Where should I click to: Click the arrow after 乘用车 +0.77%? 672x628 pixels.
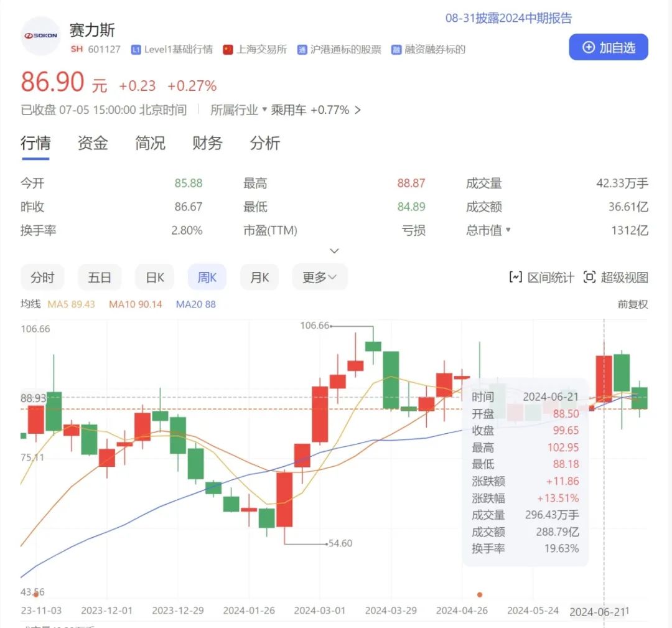tap(357, 111)
